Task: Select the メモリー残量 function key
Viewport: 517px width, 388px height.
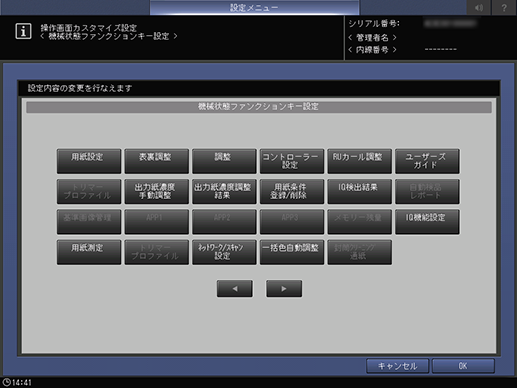Action: coord(360,222)
